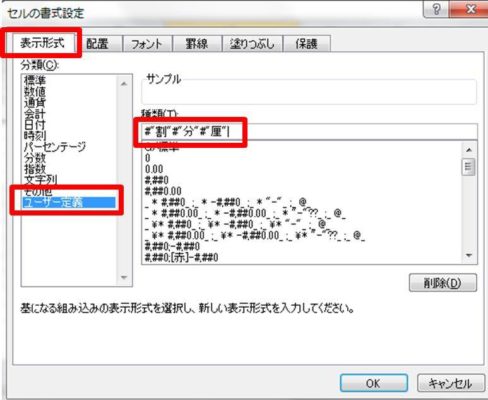Select パーセンテージ category
Image resolution: width=488 pixels, height=400 pixels.
tap(55, 147)
